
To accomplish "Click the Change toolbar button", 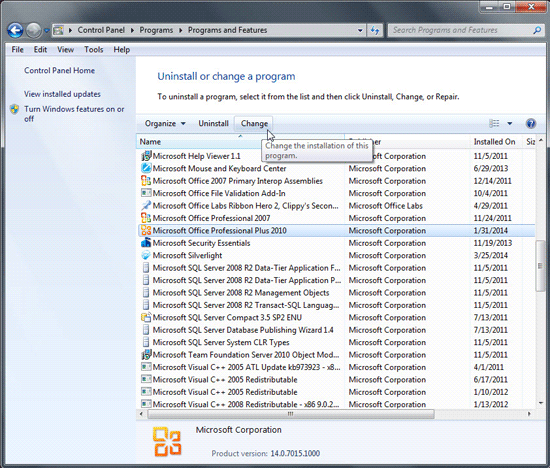I will point(254,123).
